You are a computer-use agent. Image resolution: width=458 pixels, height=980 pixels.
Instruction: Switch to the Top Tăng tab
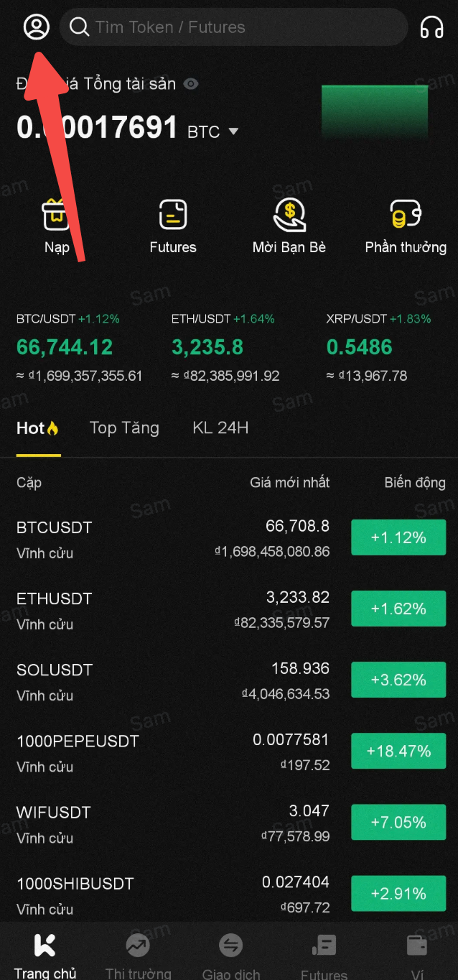pyautogui.click(x=124, y=428)
